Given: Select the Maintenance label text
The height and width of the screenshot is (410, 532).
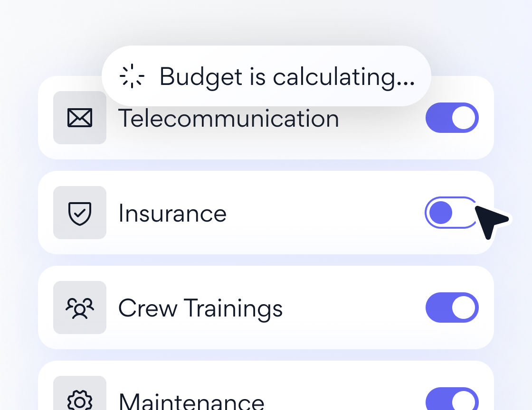Looking at the screenshot, I should 191,401.
